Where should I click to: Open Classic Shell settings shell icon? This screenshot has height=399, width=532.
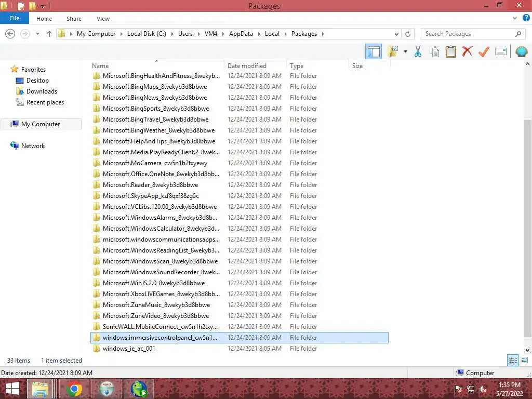click(522, 51)
